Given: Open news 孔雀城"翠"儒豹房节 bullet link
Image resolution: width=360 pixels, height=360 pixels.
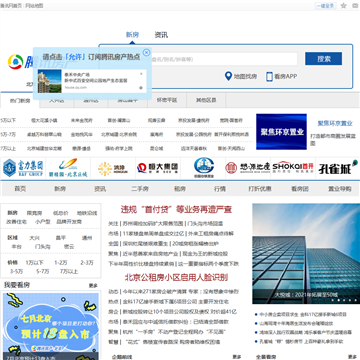Looking at the screenshot, I should (x=302, y=341).
